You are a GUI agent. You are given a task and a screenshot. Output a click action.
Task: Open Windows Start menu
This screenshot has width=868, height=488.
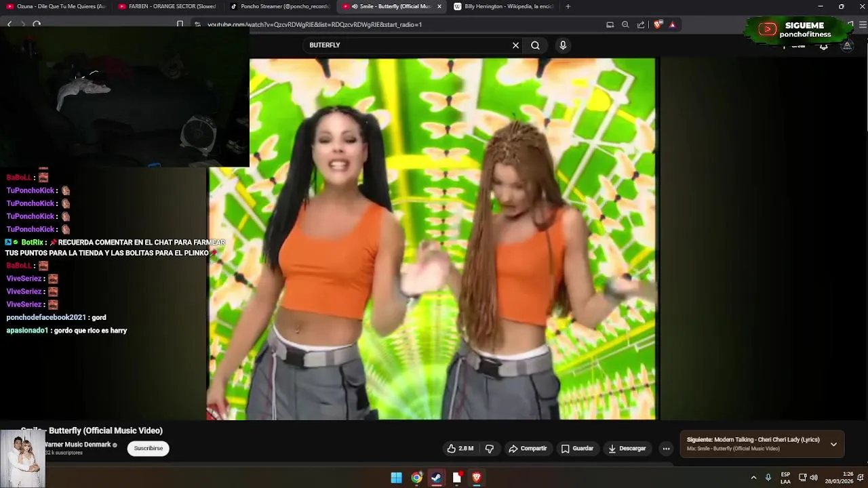coord(397,478)
